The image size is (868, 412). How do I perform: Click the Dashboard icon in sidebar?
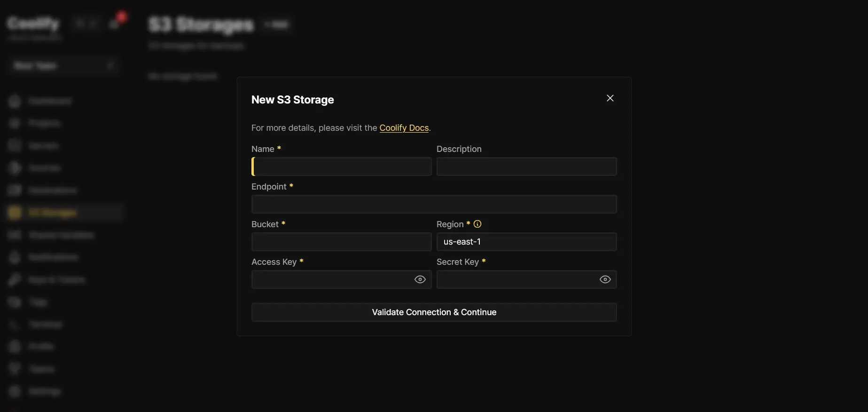pos(15,101)
